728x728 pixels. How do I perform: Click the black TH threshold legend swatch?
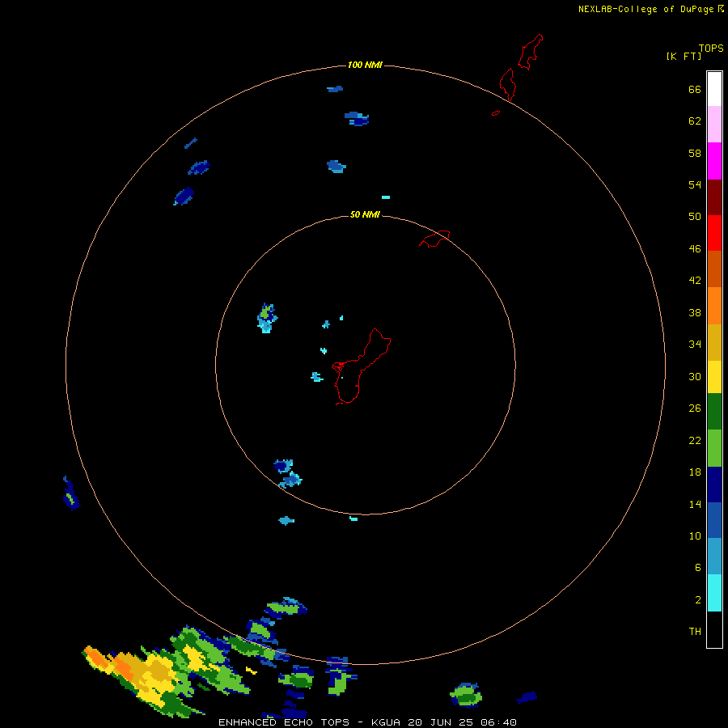[x=714, y=629]
